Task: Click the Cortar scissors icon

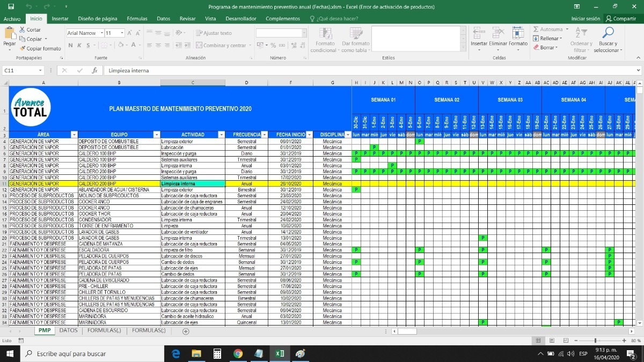Action: (22, 30)
